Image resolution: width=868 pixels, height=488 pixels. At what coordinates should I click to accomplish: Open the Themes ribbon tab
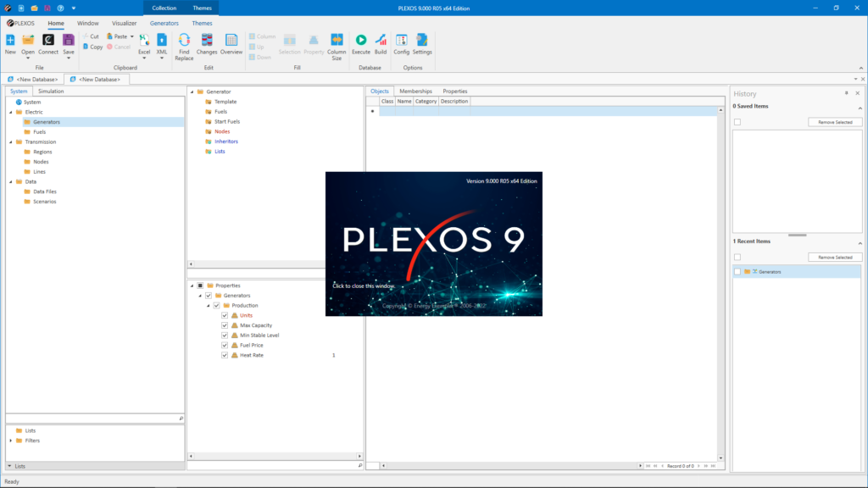pos(202,23)
